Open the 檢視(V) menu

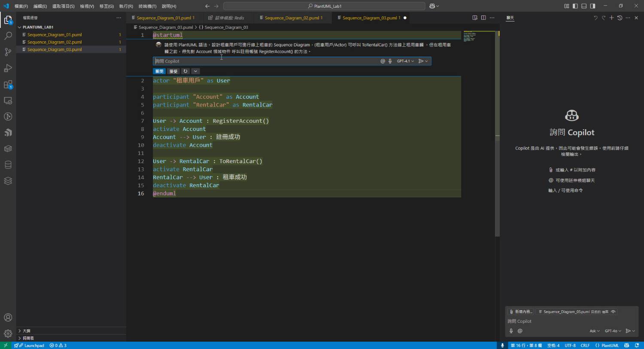point(87,6)
